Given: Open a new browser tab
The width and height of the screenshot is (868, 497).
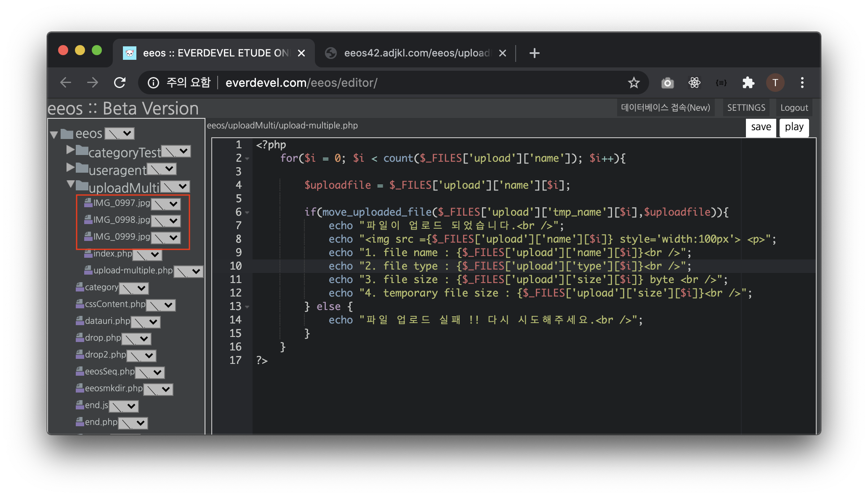Looking at the screenshot, I should (x=535, y=53).
